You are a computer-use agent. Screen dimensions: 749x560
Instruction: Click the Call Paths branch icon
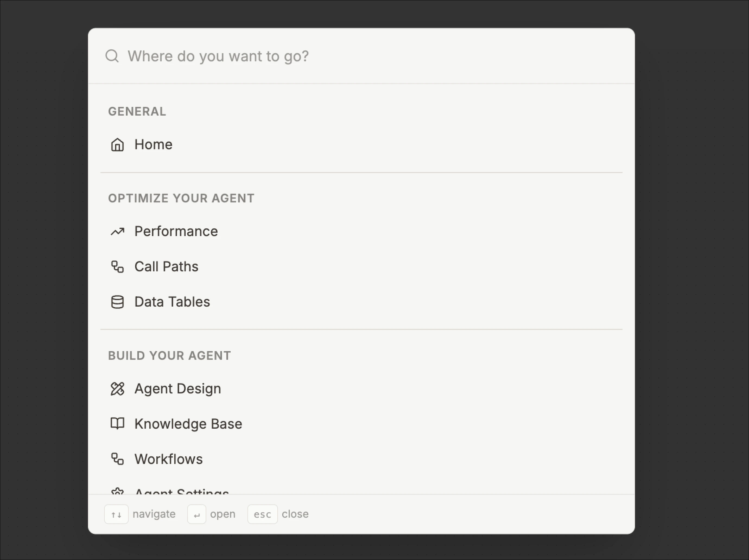click(117, 267)
